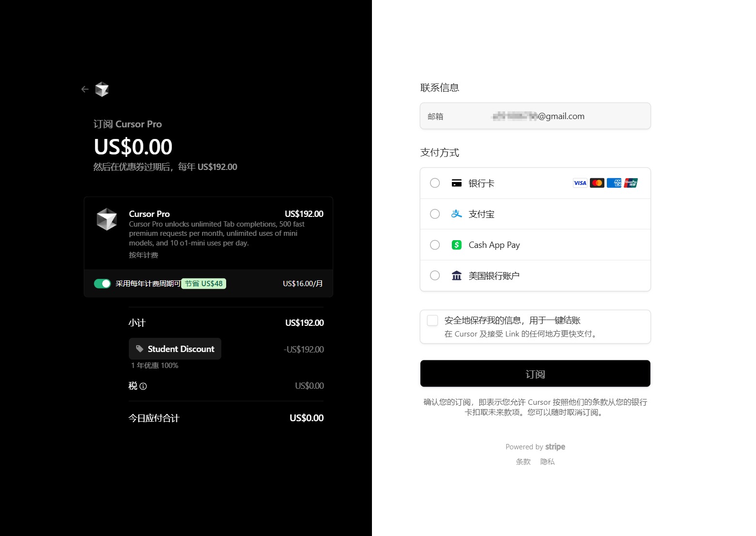
Task: Select the 银行卡 radio button
Action: [x=435, y=183]
